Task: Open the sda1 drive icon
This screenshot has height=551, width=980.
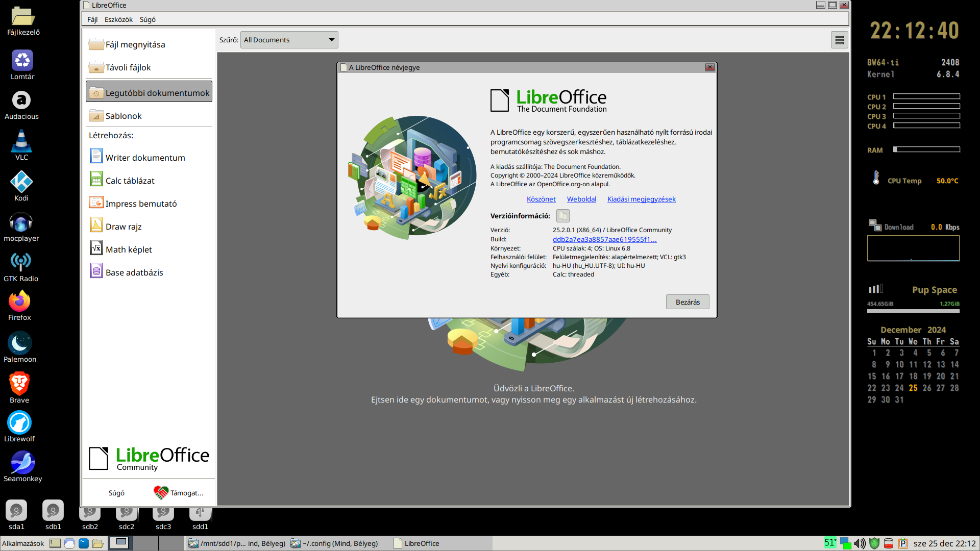Action: 16,515
